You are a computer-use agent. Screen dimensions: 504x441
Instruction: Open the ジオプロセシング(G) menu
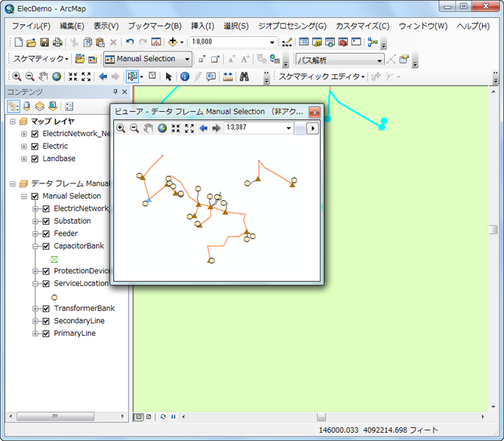291,26
